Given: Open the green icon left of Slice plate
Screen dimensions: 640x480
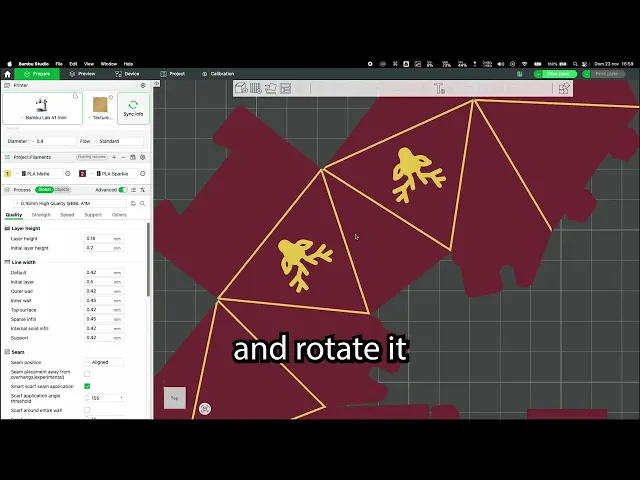Looking at the screenshot, I should pos(520,74).
